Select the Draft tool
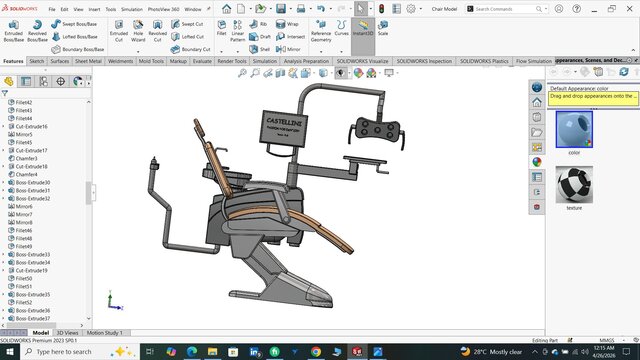Image resolution: width=640 pixels, height=360 pixels. (x=260, y=37)
